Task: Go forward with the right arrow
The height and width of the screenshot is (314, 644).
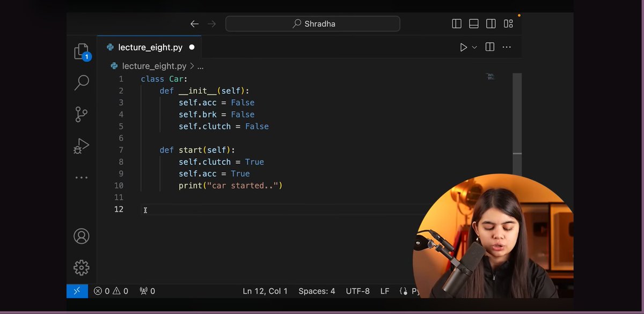Action: click(211, 24)
